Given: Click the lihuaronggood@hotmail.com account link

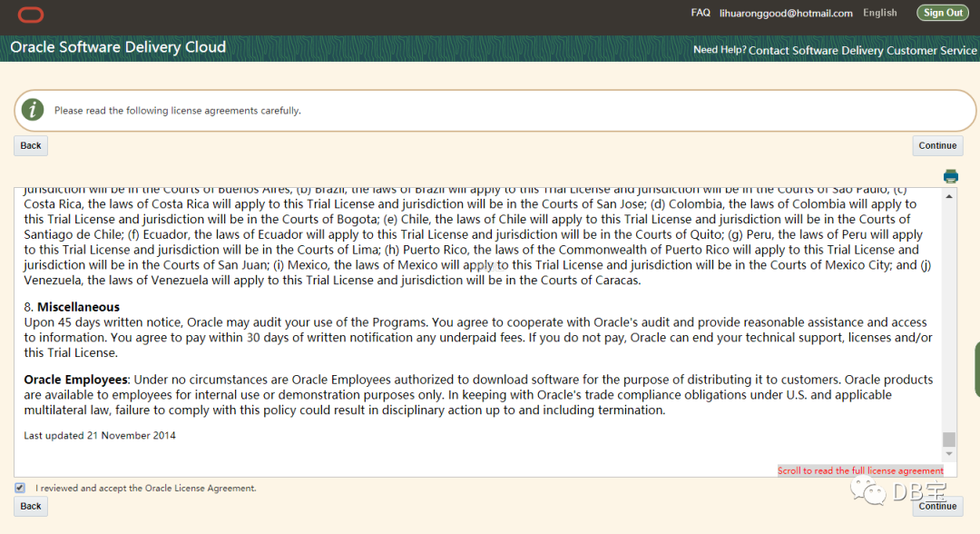Looking at the screenshot, I should [786, 13].
